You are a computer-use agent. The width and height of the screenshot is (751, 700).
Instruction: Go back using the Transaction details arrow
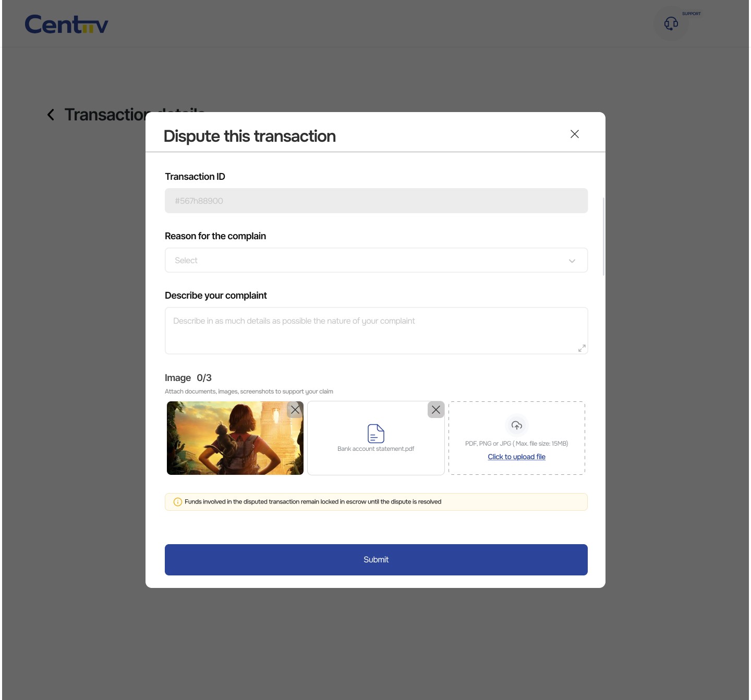(51, 115)
